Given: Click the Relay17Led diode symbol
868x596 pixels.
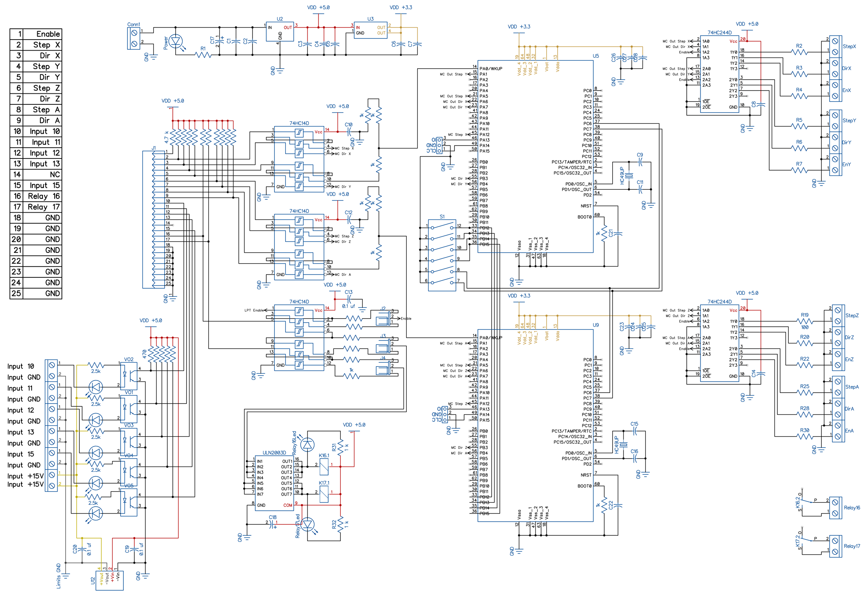Looking at the screenshot, I should (308, 524).
